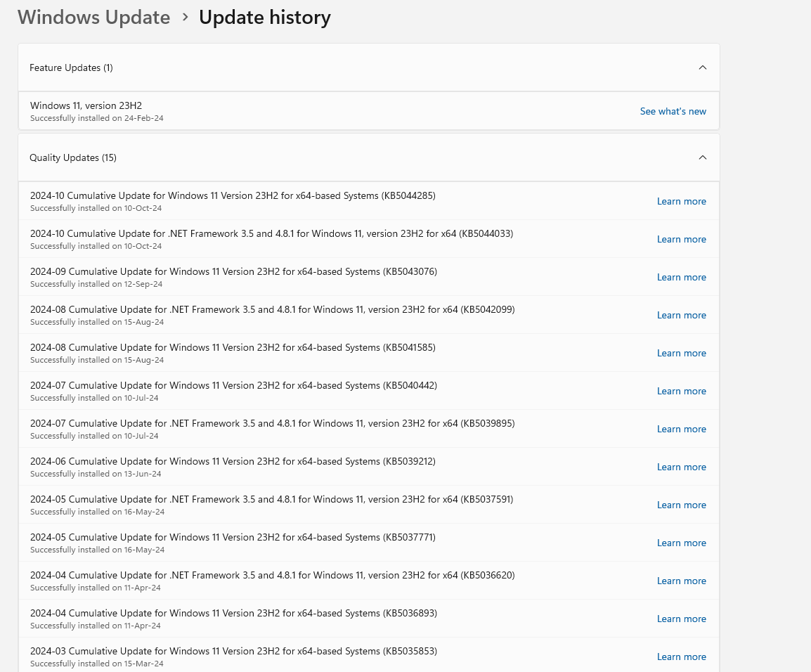The width and height of the screenshot is (811, 672).
Task: Click "Successfully installed on 24-Feb-24" text
Action: [97, 118]
